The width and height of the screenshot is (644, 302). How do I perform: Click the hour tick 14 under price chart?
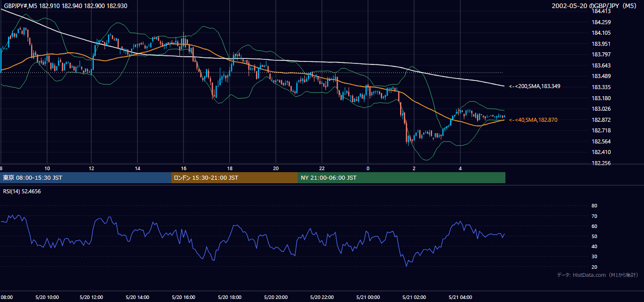[x=138, y=168]
